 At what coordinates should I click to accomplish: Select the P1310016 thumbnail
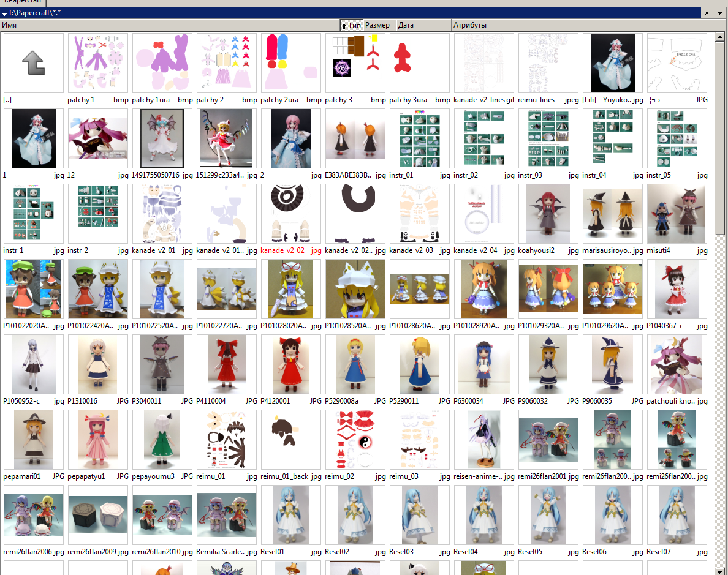pos(98,364)
